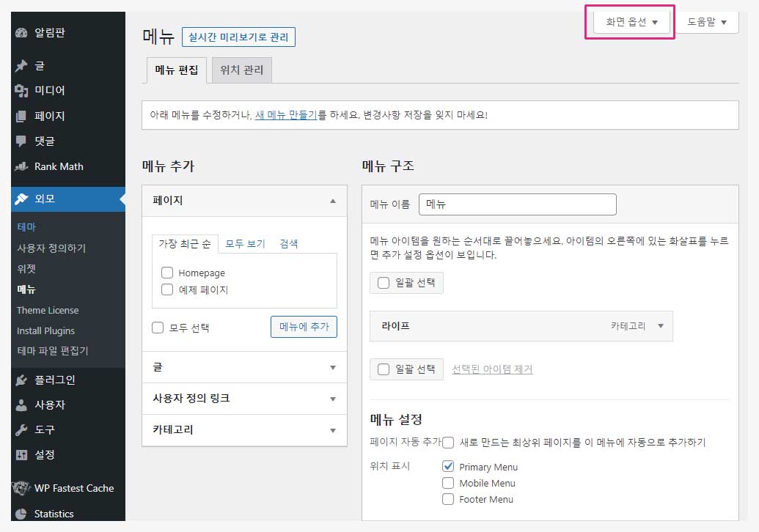Image resolution: width=759 pixels, height=532 pixels.
Task: Expand the 라이프 menu item arrow
Action: [660, 326]
